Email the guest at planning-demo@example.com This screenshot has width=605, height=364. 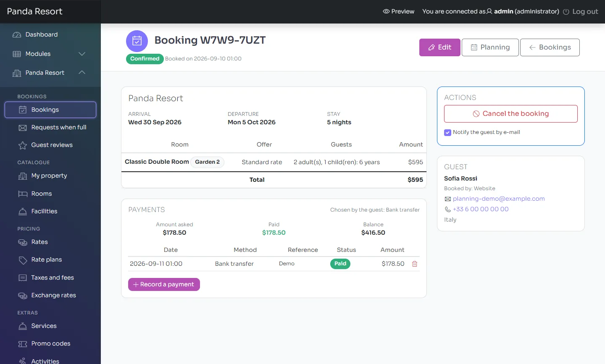pyautogui.click(x=499, y=199)
